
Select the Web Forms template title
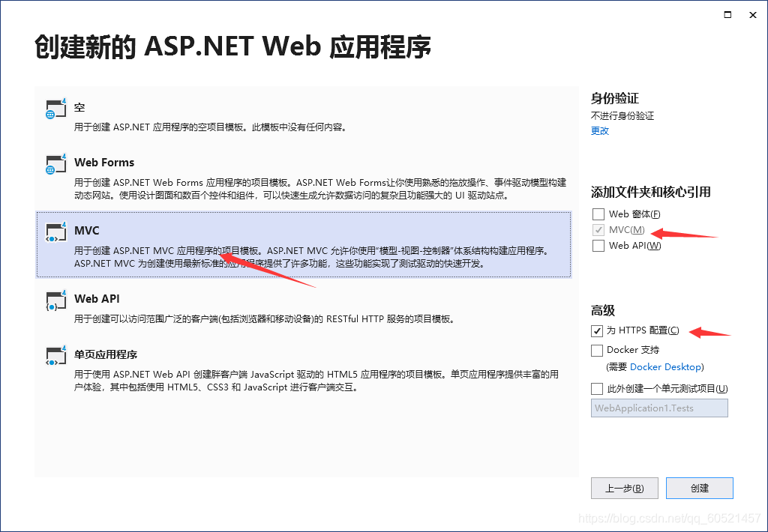pyautogui.click(x=103, y=162)
